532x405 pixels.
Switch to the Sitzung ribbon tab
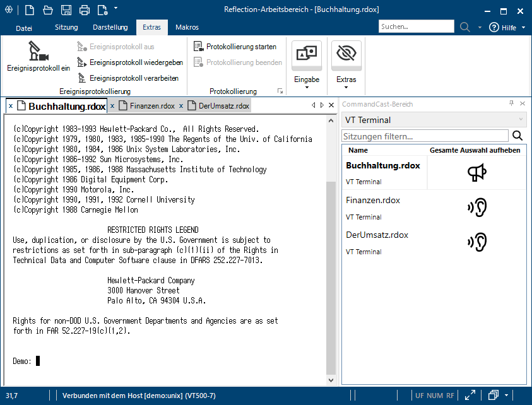(x=66, y=27)
